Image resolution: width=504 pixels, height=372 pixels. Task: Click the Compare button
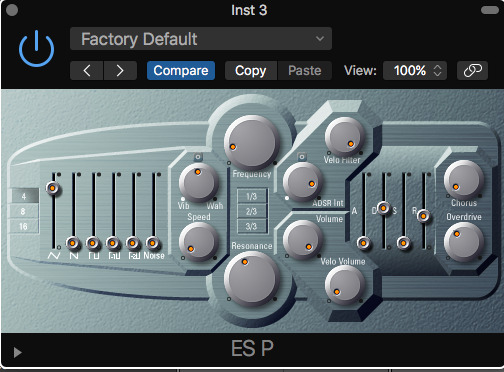pyautogui.click(x=181, y=70)
